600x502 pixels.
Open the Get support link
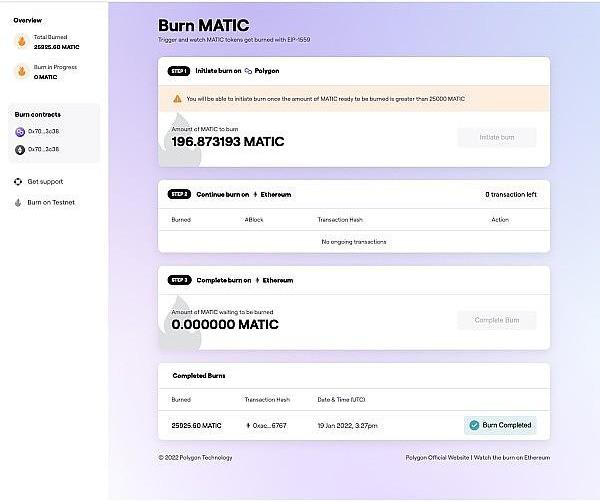tap(45, 182)
